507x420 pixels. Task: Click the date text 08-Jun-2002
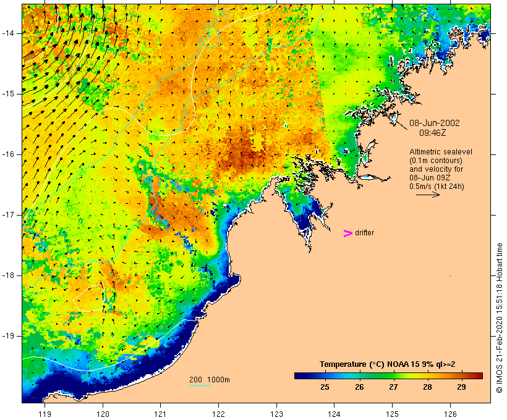[434, 123]
